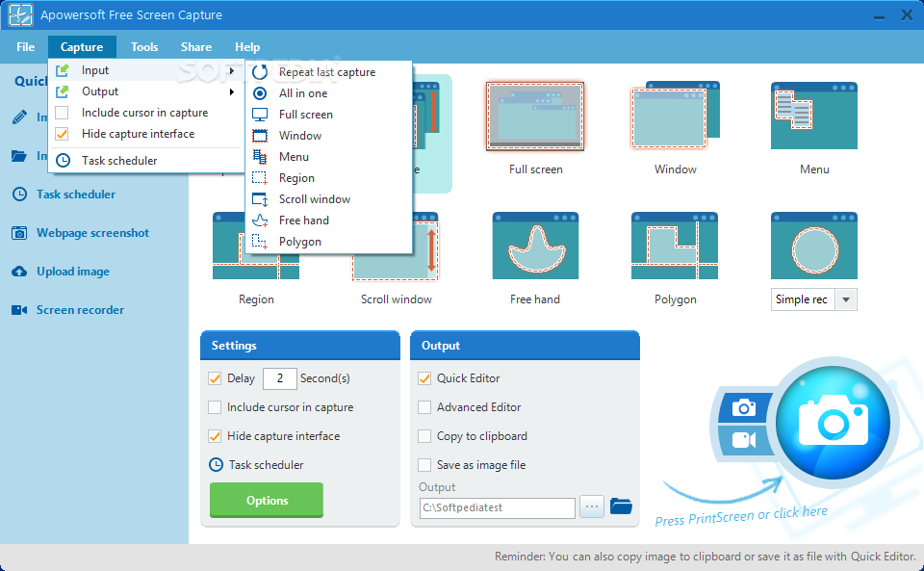Click the circular shape capture tile
Image resolution: width=924 pixels, height=571 pixels.
(814, 247)
